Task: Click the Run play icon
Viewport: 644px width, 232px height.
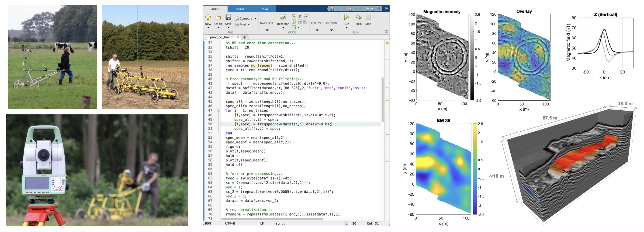Action: tap(346, 17)
